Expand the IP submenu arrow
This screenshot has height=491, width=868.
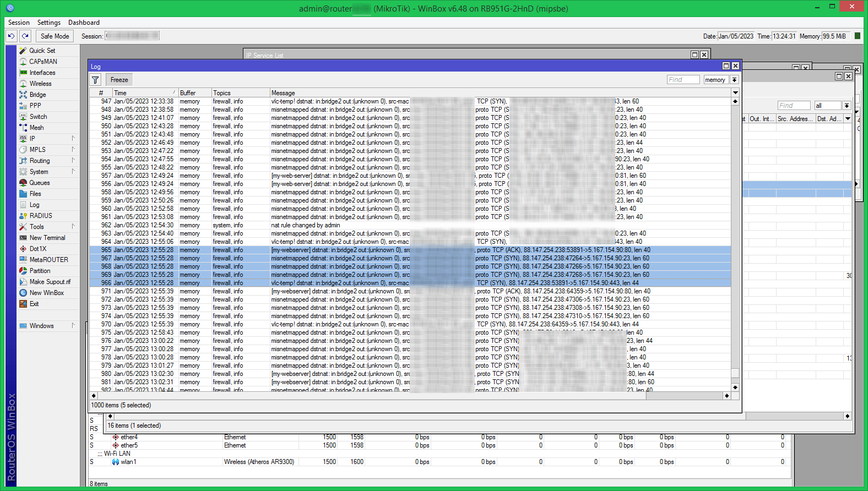point(73,139)
